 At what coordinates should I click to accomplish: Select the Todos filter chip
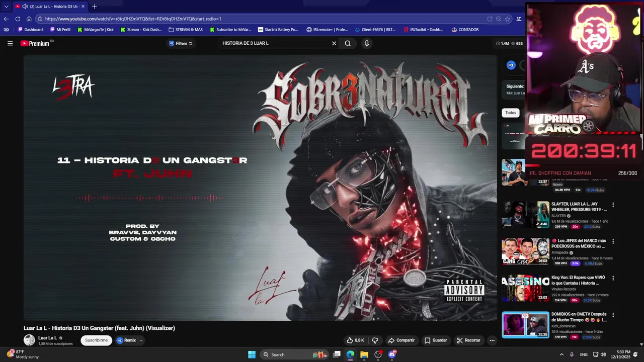pos(511,113)
